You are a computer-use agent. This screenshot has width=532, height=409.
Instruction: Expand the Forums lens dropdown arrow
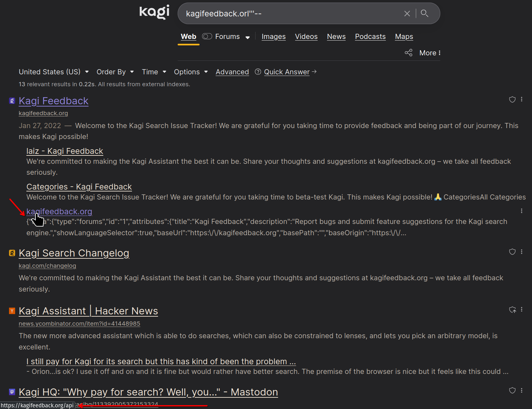247,37
